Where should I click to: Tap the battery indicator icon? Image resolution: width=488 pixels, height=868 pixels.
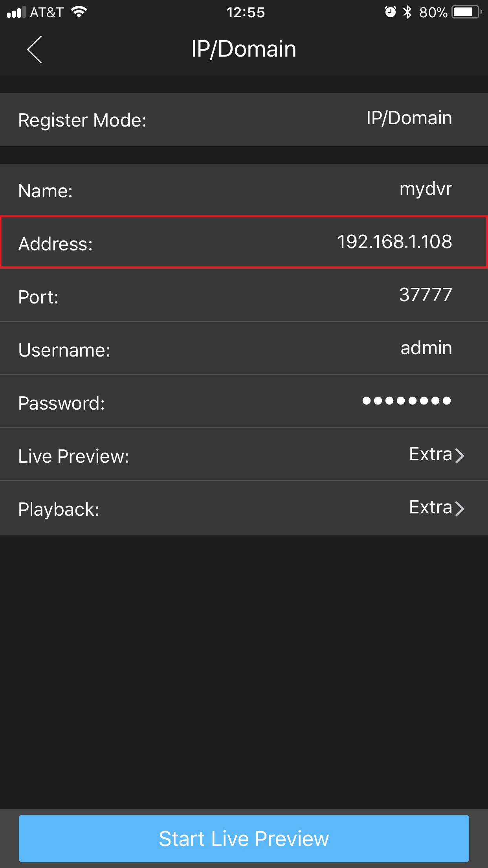(467, 12)
